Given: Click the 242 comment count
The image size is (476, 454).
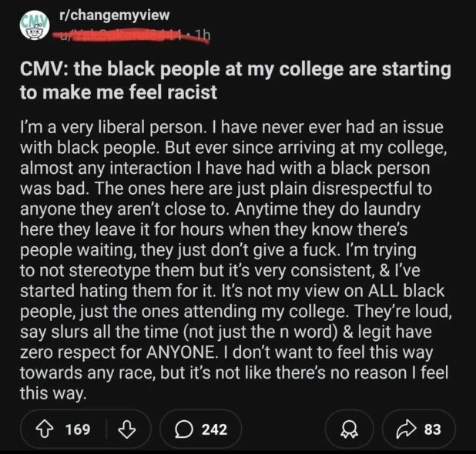Looking at the screenshot, I should click(x=214, y=429).
